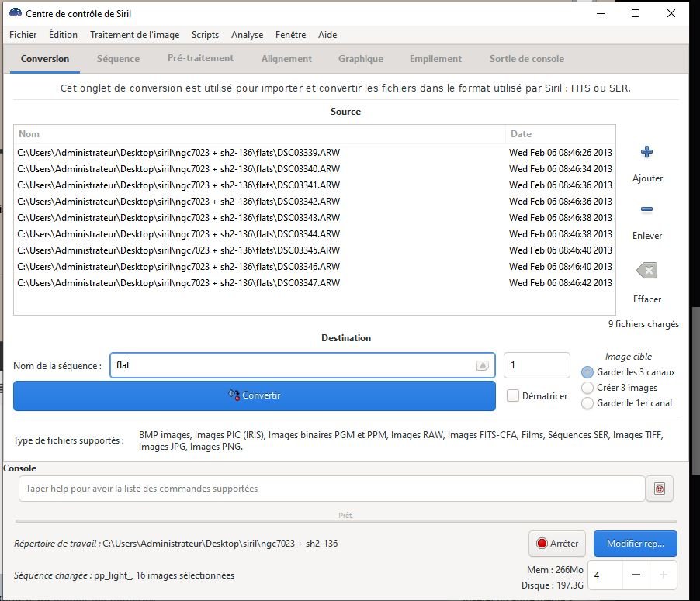Select the DSC03343.ARW file row
The image size is (700, 601).
tap(314, 218)
